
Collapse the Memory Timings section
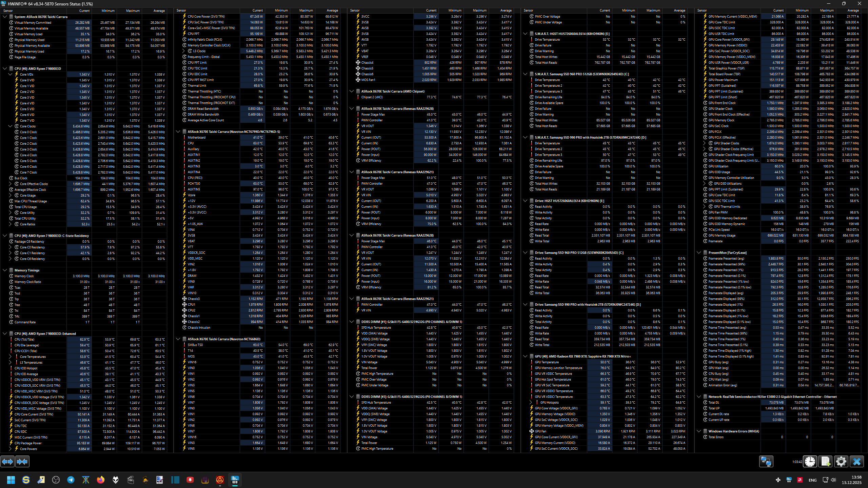pos(5,270)
